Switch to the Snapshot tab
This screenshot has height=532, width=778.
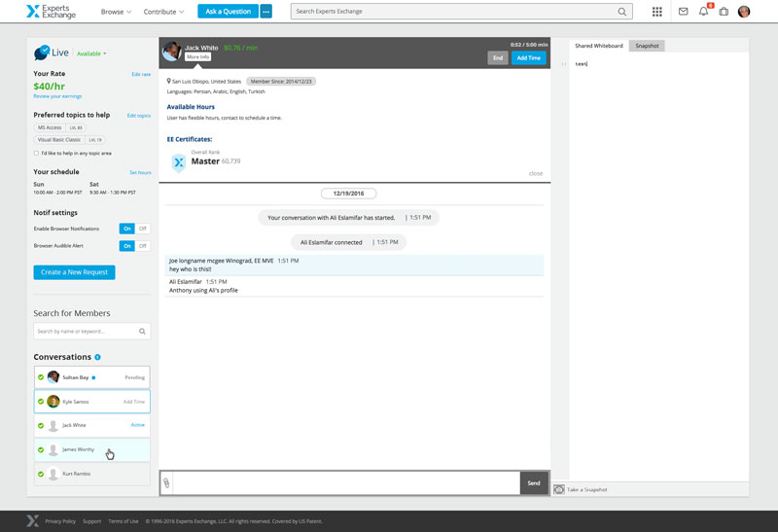647,46
